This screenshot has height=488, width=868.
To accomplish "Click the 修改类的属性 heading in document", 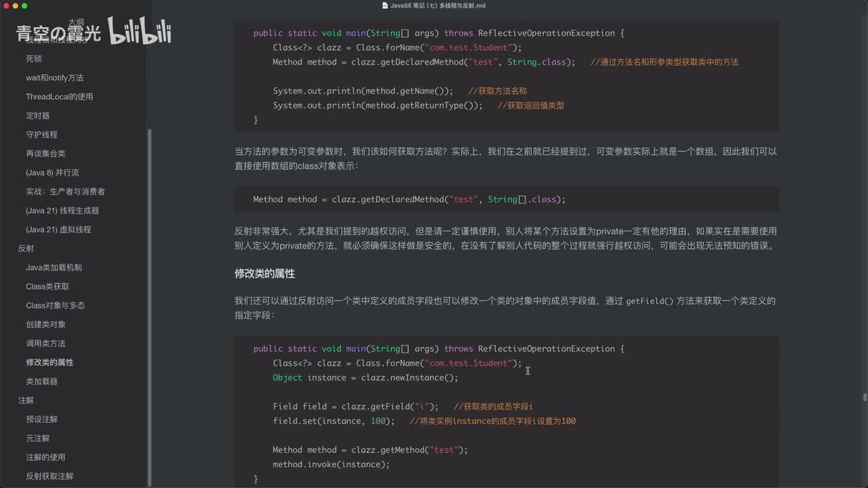I will (x=264, y=274).
